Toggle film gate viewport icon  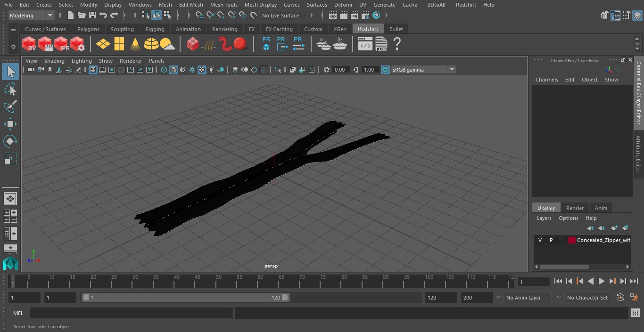click(102, 70)
